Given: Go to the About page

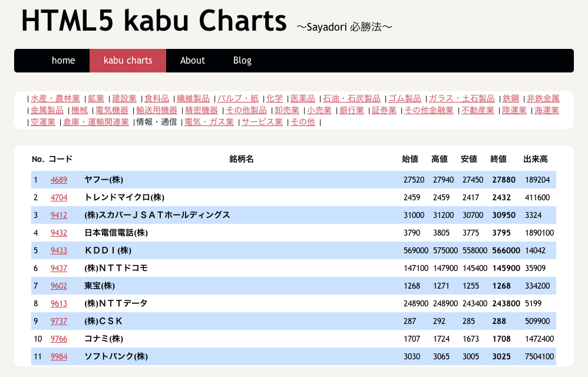Looking at the screenshot, I should click(x=193, y=60).
